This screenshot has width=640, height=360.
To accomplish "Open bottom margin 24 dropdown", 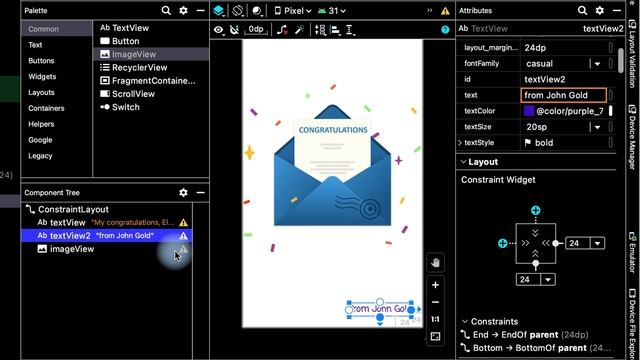I will [x=548, y=280].
